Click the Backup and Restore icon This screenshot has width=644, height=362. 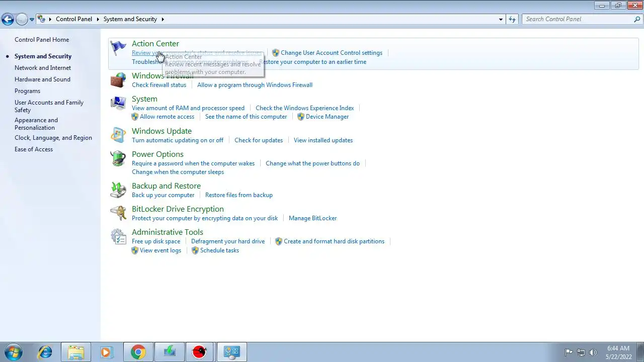coord(118,190)
